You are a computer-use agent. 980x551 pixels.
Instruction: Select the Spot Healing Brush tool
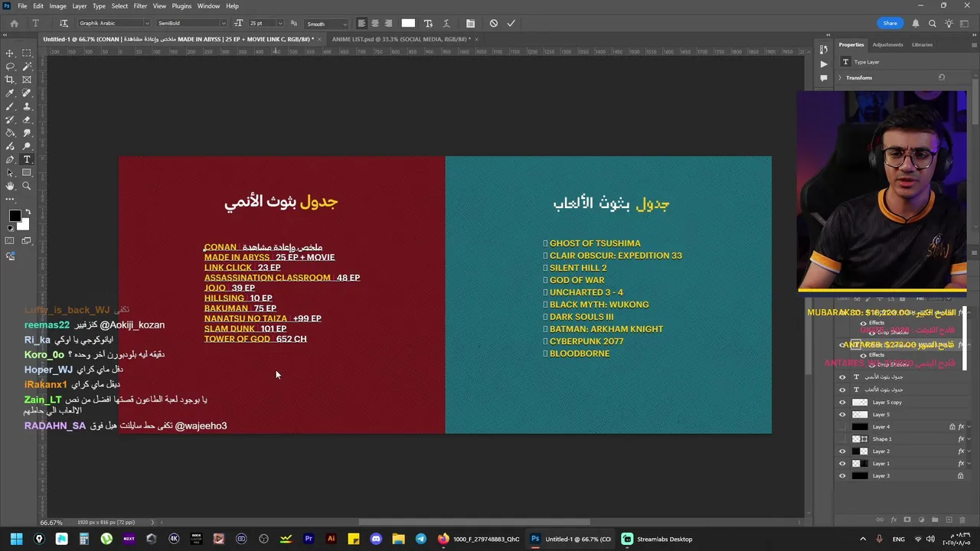[x=27, y=93]
